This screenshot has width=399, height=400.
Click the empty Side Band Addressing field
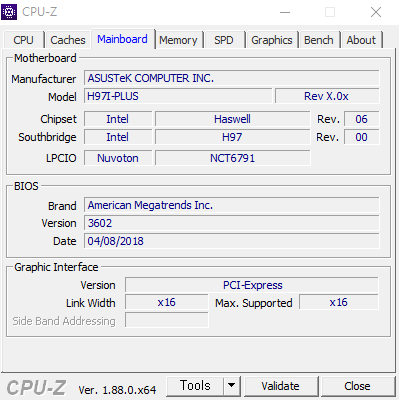167,321
